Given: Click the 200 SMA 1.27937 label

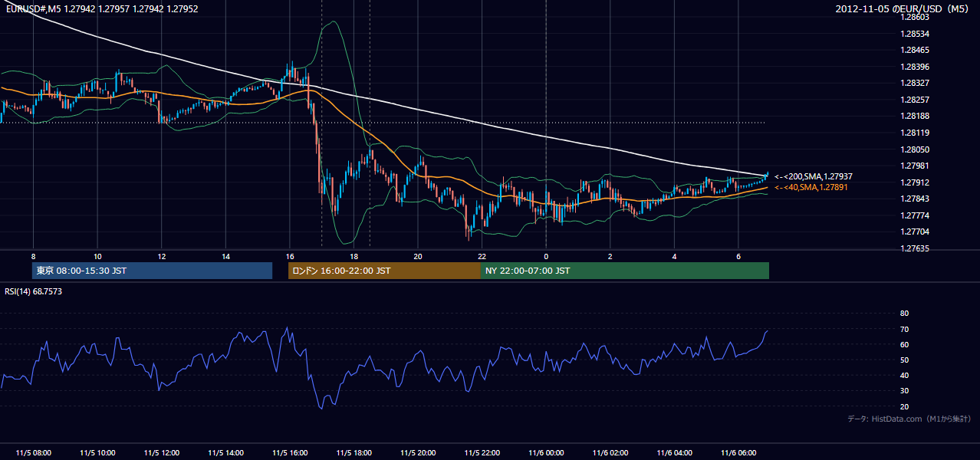Looking at the screenshot, I should click(813, 176).
